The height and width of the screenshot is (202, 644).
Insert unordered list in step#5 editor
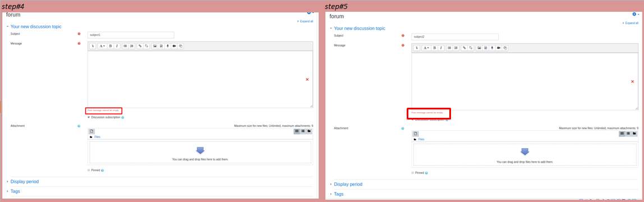click(x=450, y=48)
